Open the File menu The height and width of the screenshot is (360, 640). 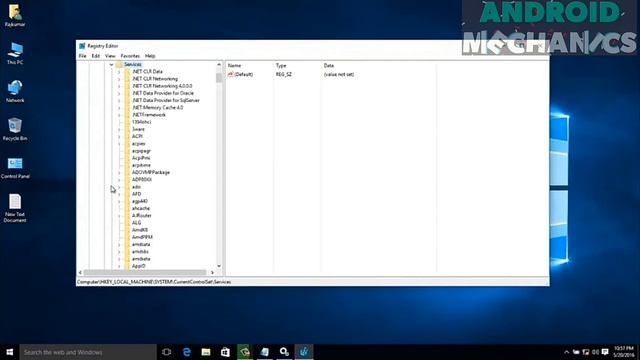pos(82,56)
